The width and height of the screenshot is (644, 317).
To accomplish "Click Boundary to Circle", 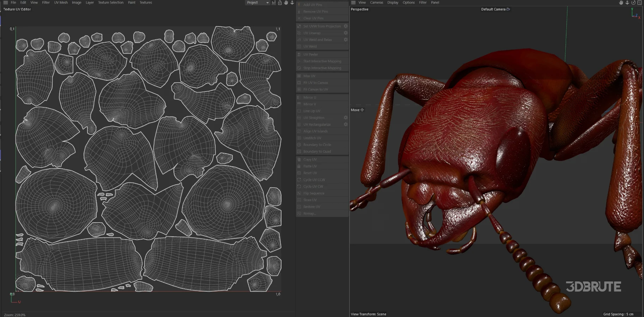I will (x=322, y=144).
